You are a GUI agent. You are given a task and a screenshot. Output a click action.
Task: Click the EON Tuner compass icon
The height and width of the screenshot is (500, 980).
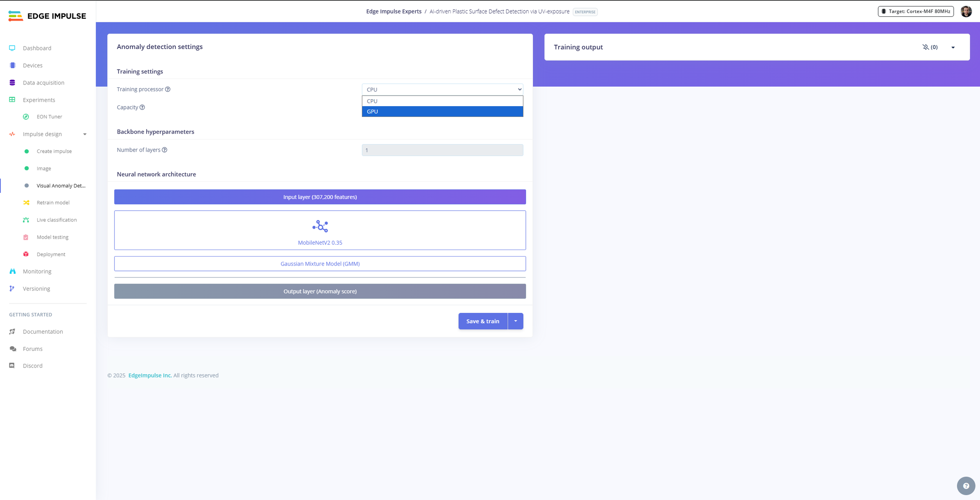(26, 117)
